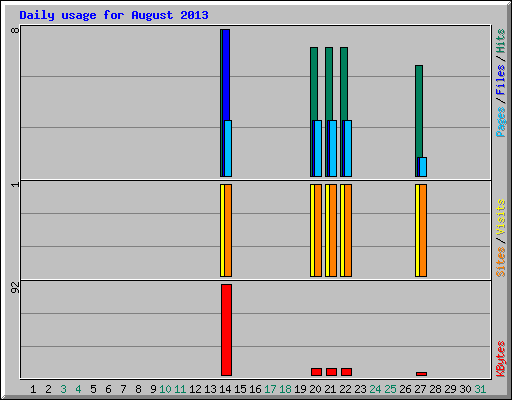
Task: Click day label '1' on the x-axis
Action: tap(33, 389)
